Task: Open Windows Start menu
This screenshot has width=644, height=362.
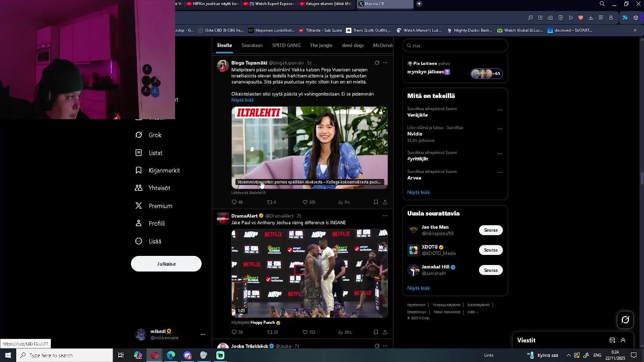Action: point(8,355)
